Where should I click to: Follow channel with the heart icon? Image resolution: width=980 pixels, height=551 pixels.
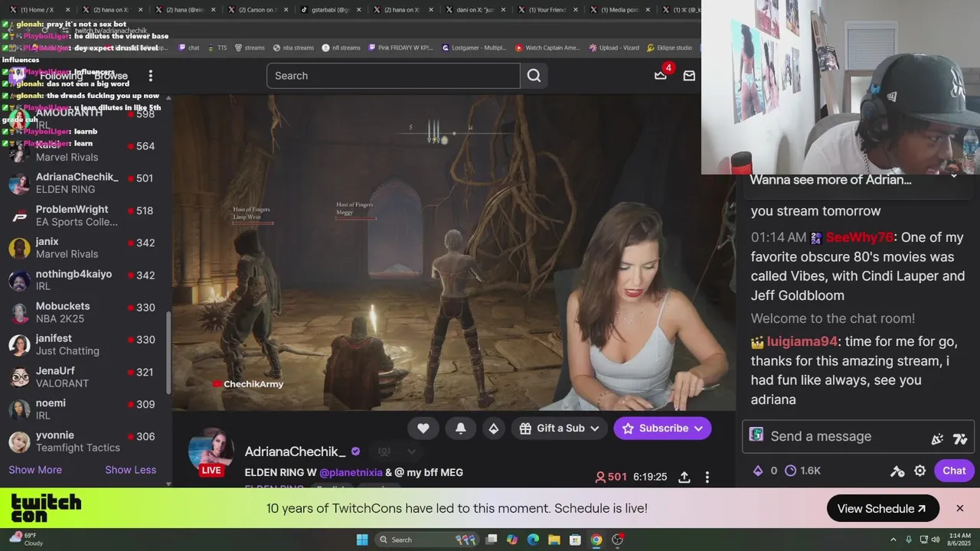click(x=423, y=429)
